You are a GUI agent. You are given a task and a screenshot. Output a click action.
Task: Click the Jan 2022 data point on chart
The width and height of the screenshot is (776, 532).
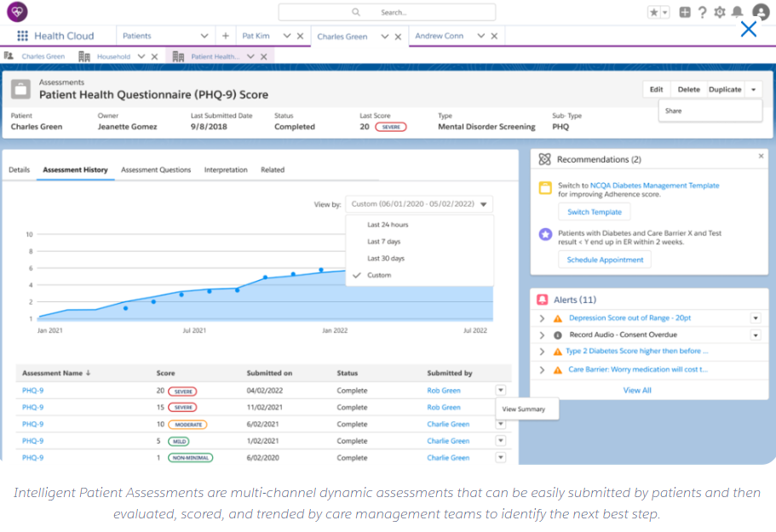321,270
